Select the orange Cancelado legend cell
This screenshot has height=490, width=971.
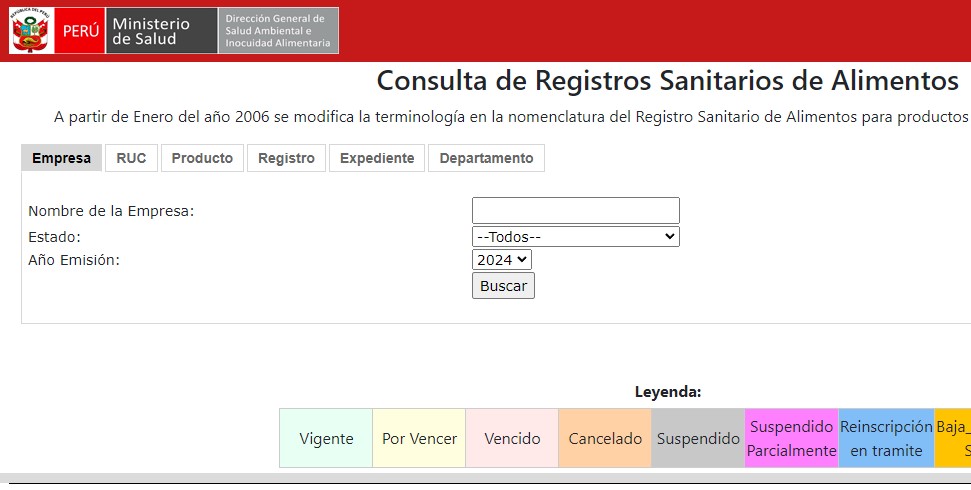[x=605, y=438]
